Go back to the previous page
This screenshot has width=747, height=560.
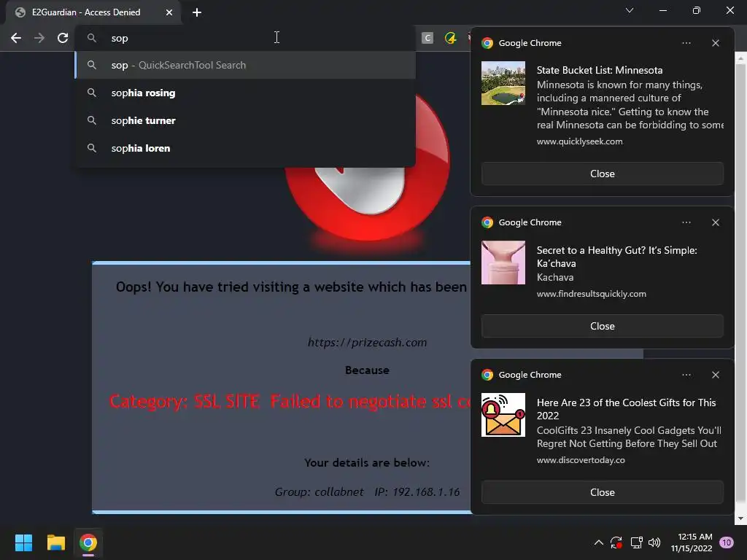[x=16, y=38]
